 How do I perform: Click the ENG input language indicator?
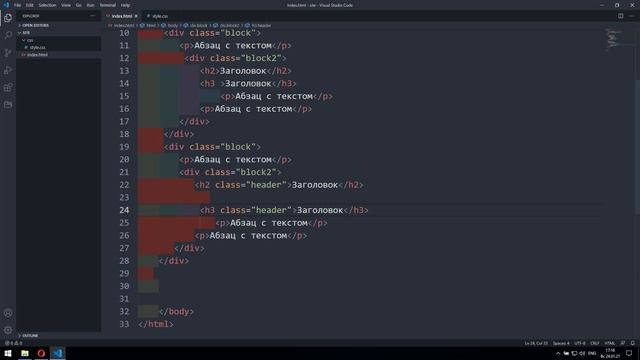[x=592, y=353]
